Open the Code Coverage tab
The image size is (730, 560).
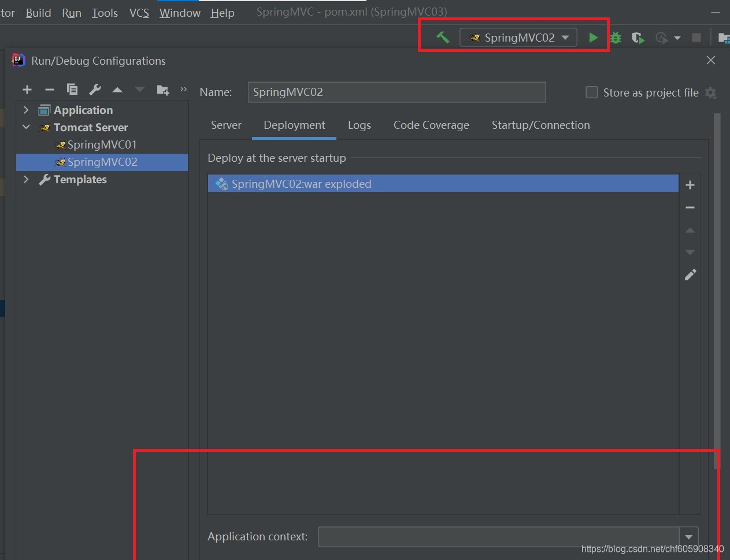click(x=431, y=125)
